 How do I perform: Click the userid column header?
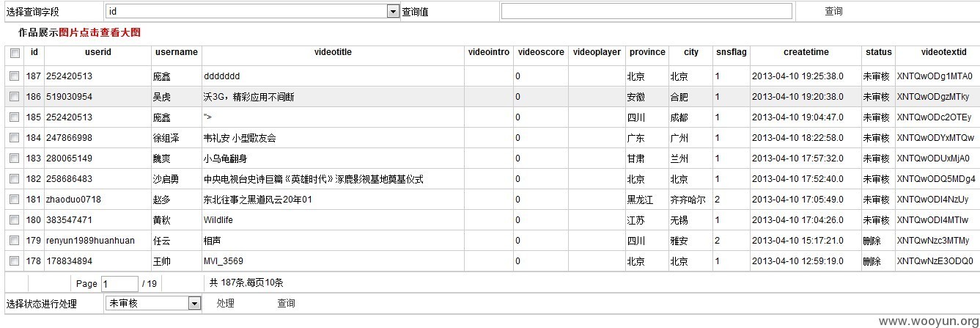coord(98,52)
